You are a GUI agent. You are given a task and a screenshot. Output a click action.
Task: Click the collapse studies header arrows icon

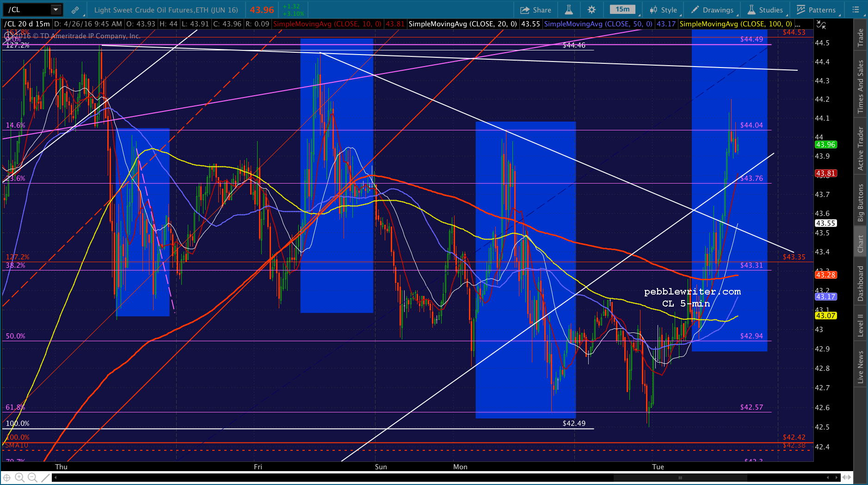coord(821,25)
